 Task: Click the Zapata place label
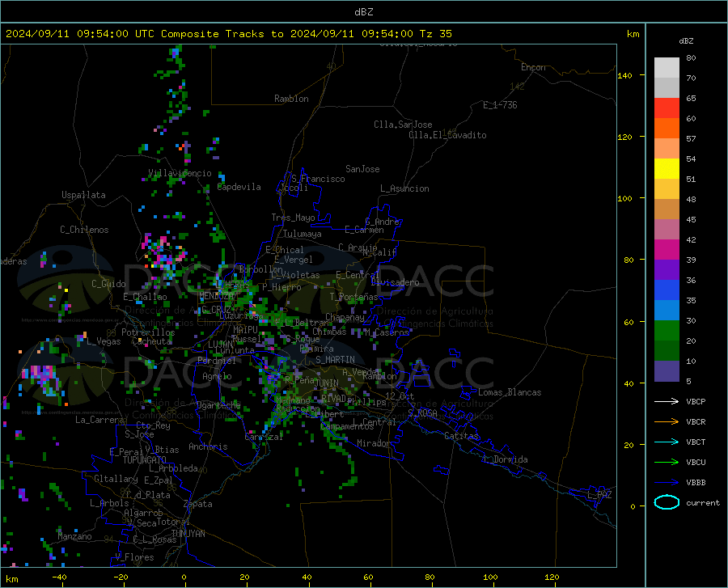pos(198,504)
